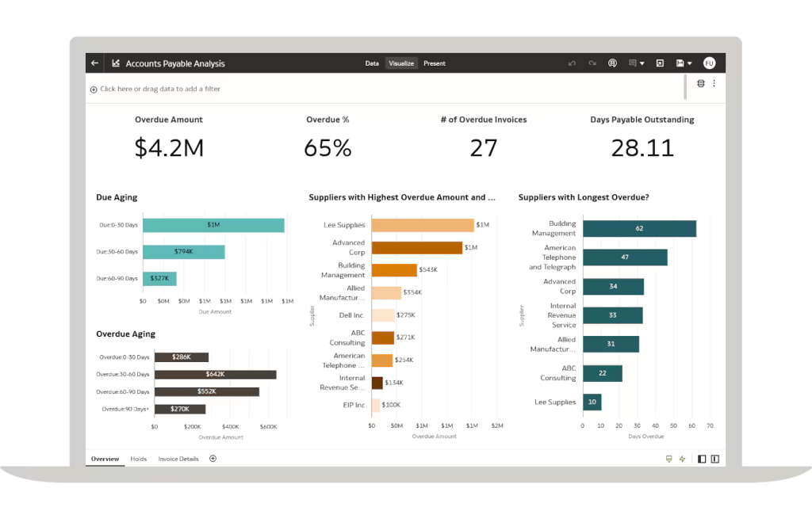This screenshot has height=511, width=812.
Task: Click the FU user avatar
Action: pos(709,63)
